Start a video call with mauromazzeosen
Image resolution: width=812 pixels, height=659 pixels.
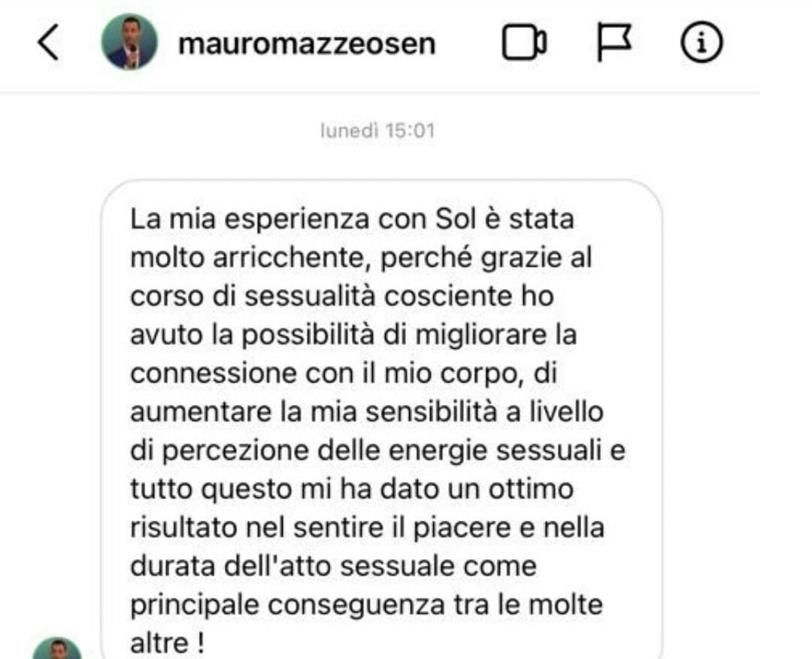[524, 42]
